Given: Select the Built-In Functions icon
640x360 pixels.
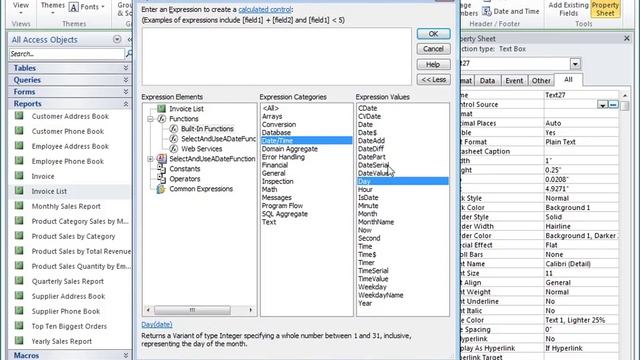Looking at the screenshot, I should coord(173,129).
